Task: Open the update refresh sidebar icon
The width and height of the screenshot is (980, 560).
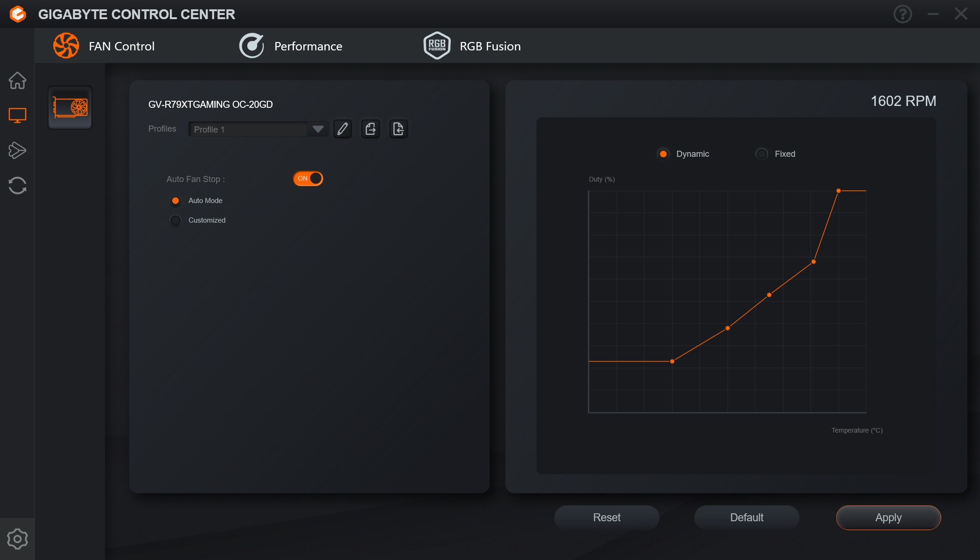Action: pyautogui.click(x=17, y=185)
